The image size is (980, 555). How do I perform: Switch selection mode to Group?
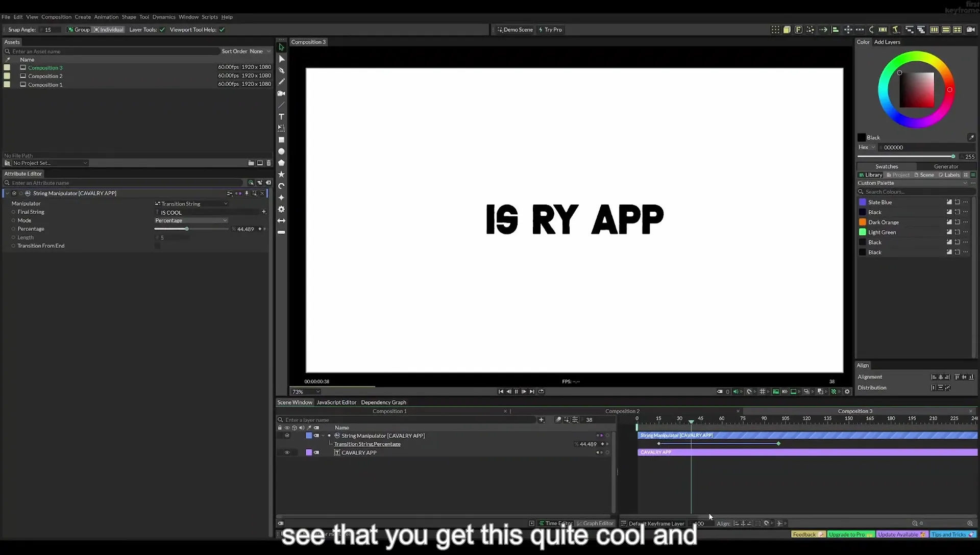(x=79, y=30)
